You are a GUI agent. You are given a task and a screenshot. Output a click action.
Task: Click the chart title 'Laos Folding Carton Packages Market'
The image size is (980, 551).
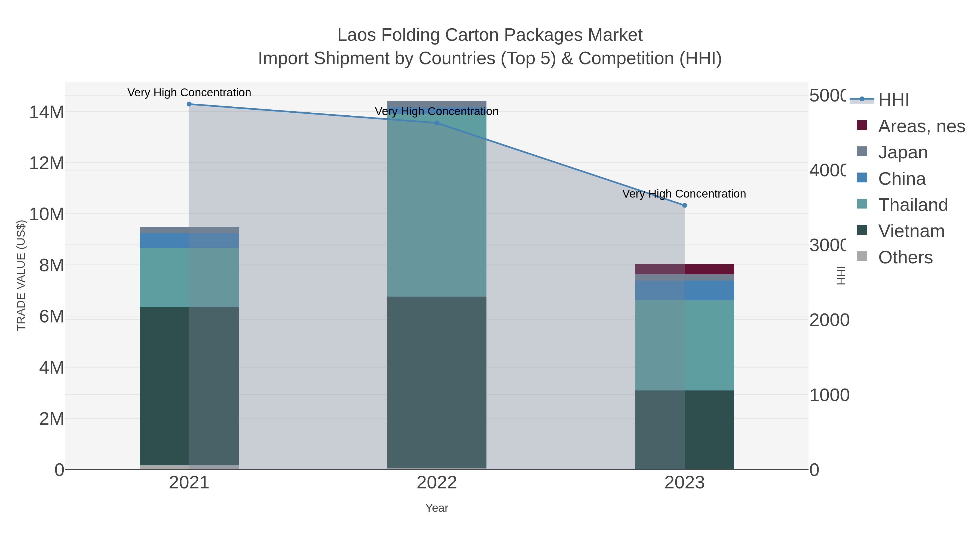point(490,35)
